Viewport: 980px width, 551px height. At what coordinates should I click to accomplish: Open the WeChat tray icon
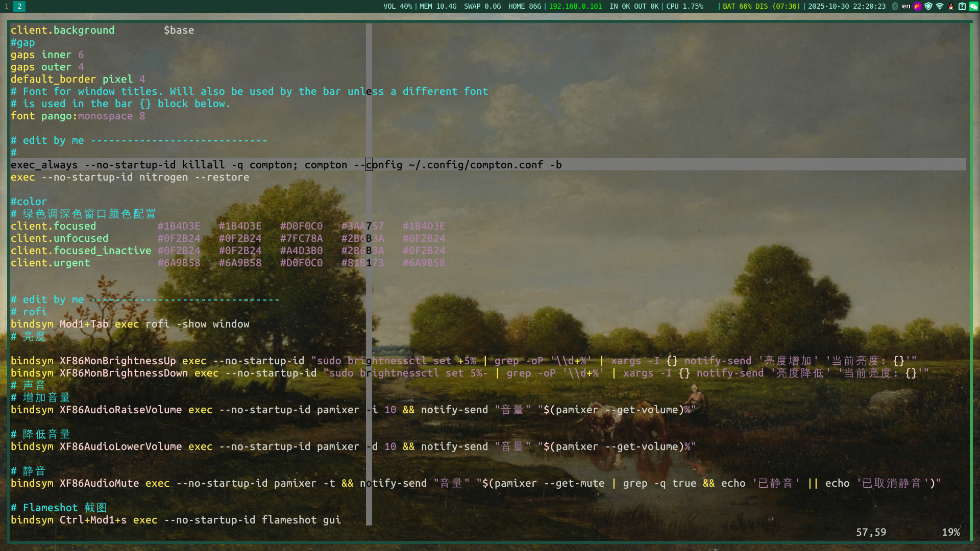[973, 6]
